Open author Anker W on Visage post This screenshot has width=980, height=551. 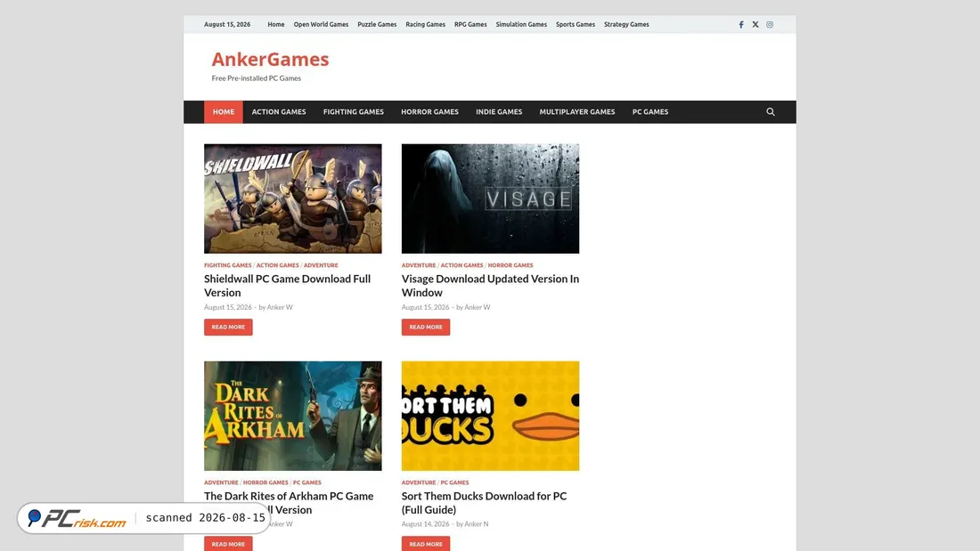coord(478,307)
